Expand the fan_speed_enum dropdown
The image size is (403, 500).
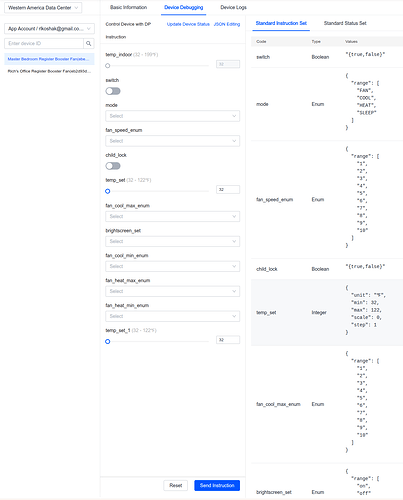coord(172,141)
